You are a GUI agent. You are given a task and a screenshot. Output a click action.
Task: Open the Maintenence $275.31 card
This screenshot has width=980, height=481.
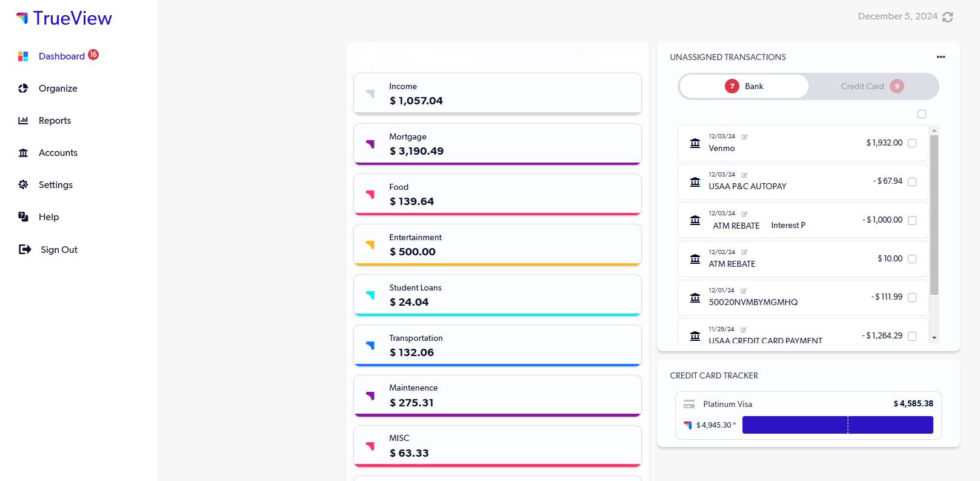498,395
